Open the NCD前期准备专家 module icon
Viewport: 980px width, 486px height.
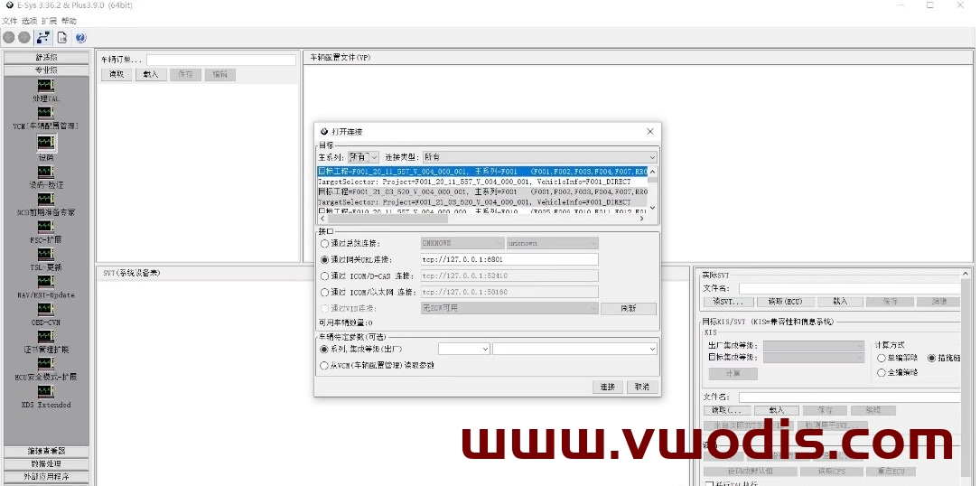(46, 199)
